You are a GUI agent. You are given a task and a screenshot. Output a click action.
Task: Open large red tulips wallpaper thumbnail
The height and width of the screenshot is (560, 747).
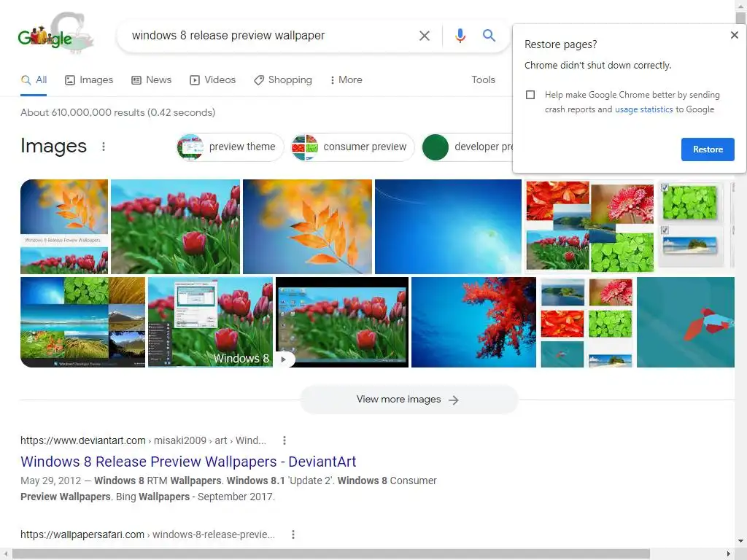tap(175, 227)
